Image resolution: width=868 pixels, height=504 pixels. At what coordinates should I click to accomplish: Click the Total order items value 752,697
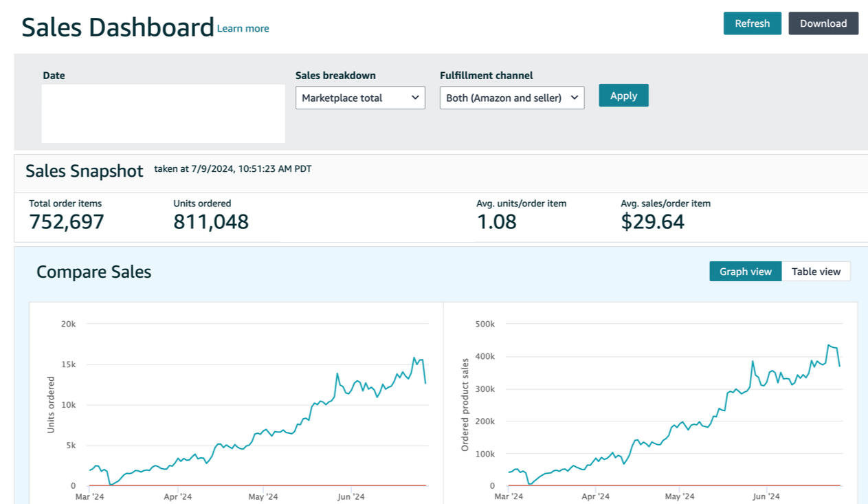tap(67, 222)
